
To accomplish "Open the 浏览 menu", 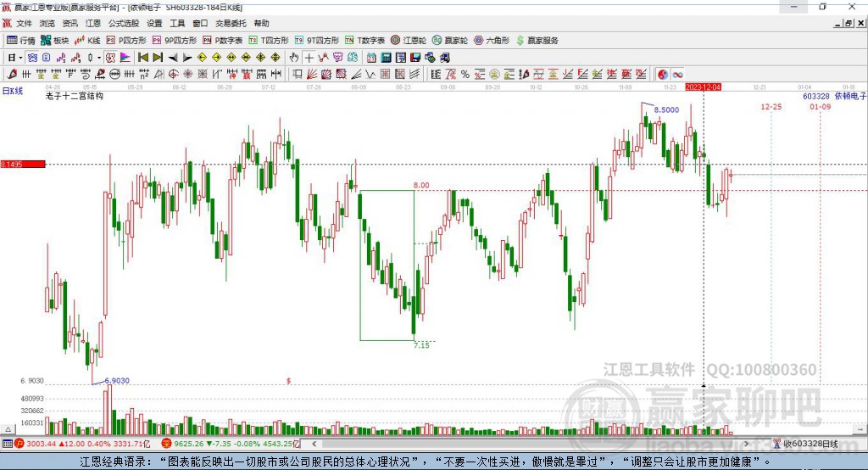I will point(47,23).
